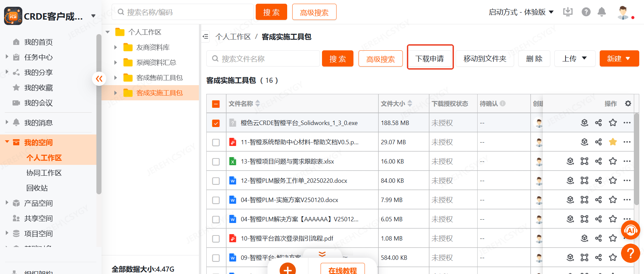This screenshot has width=644, height=274.
Task: Open the 上传 upload dropdown
Action: (575, 58)
